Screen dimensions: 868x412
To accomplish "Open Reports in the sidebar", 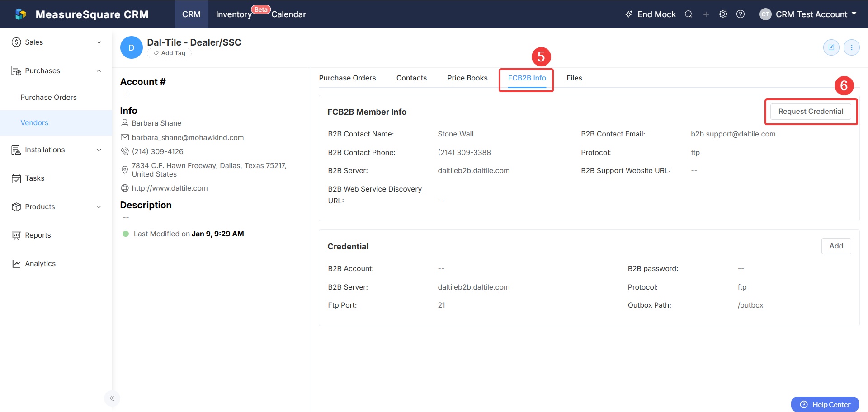I will coord(38,235).
